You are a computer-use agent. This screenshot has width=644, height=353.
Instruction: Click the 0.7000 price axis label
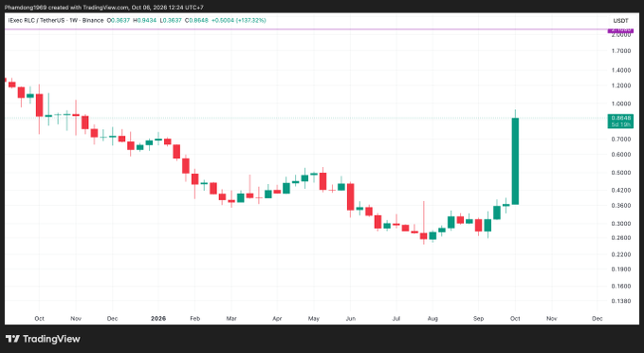tap(620, 139)
